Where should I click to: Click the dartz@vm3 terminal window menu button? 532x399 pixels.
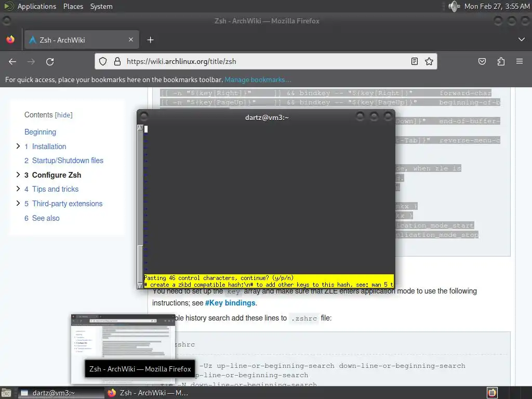(144, 117)
